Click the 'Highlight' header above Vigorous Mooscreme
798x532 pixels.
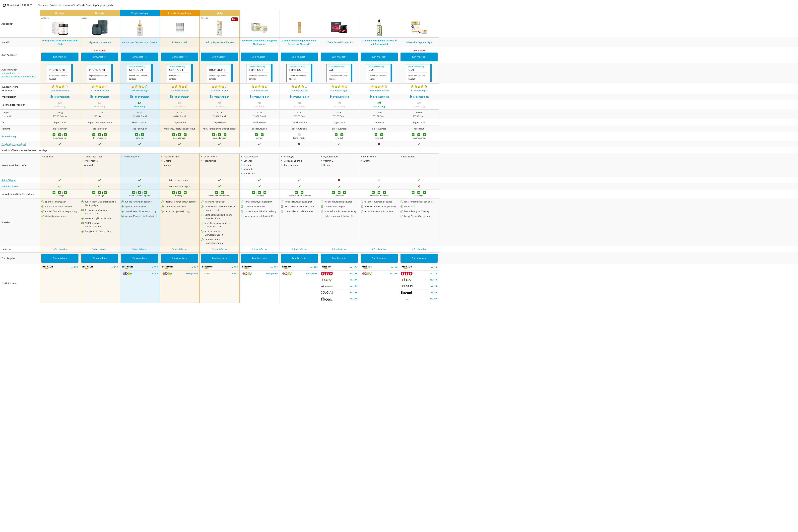click(100, 13)
